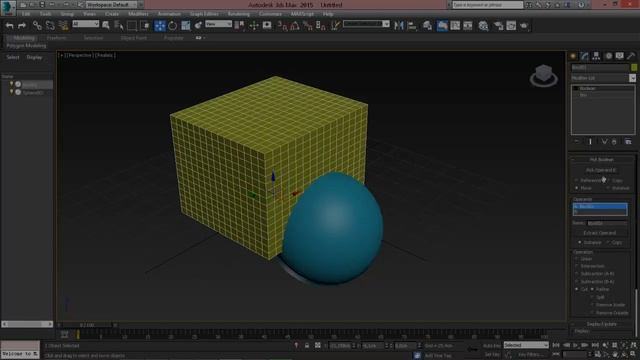The width and height of the screenshot is (640, 360).
Task: Open the Customize menu
Action: 270,14
